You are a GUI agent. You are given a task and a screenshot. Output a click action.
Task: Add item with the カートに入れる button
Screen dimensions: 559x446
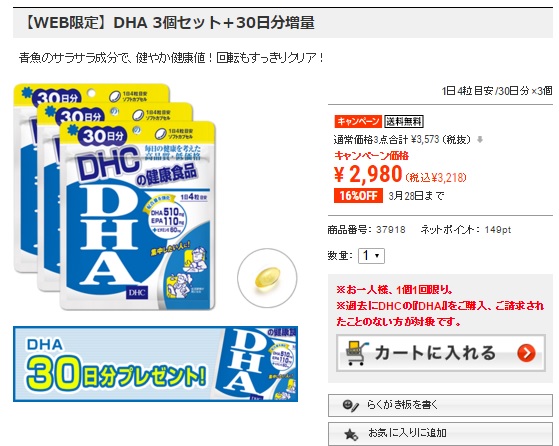point(441,353)
